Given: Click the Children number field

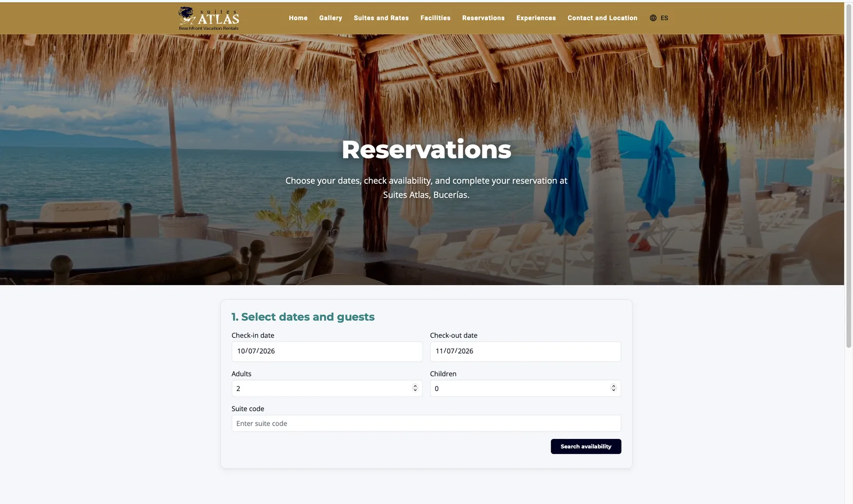Looking at the screenshot, I should (x=525, y=388).
